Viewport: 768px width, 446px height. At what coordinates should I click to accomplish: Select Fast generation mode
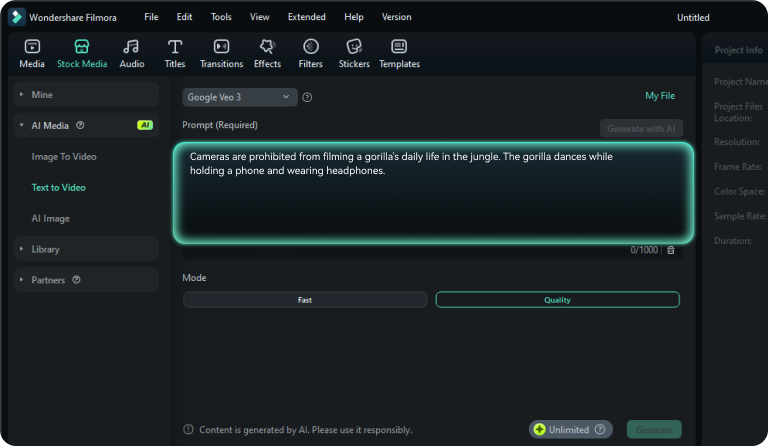tap(305, 300)
